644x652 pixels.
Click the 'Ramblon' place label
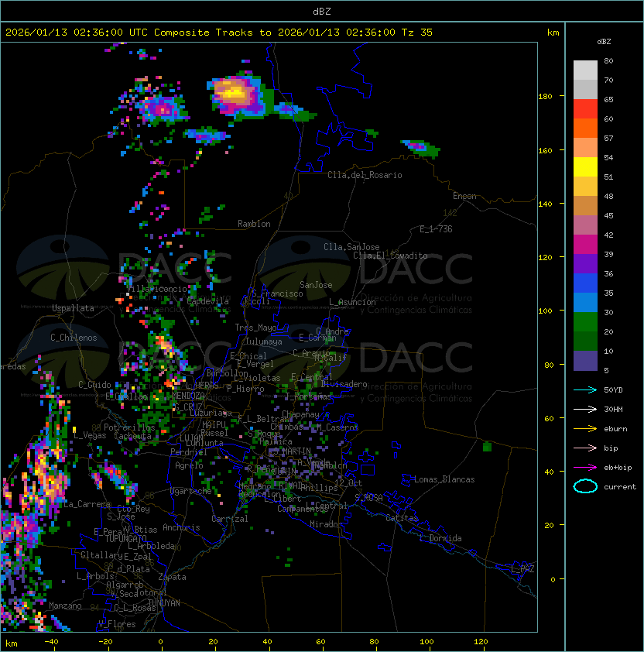tap(254, 224)
